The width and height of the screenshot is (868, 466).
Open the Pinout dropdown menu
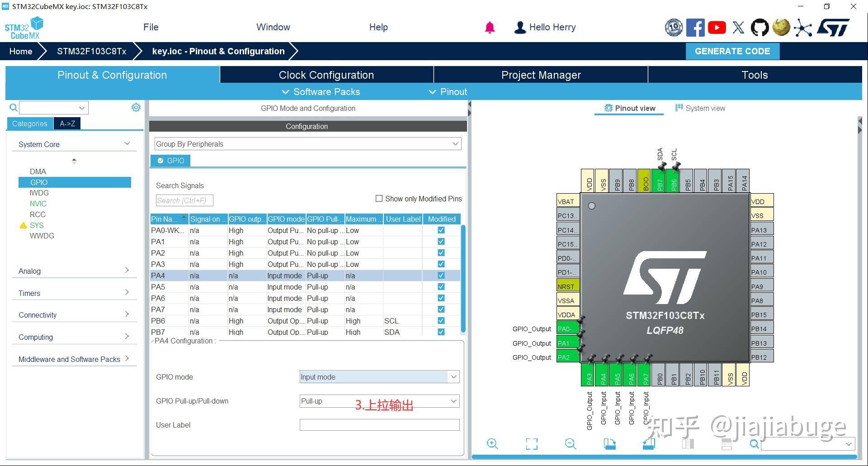pos(448,92)
